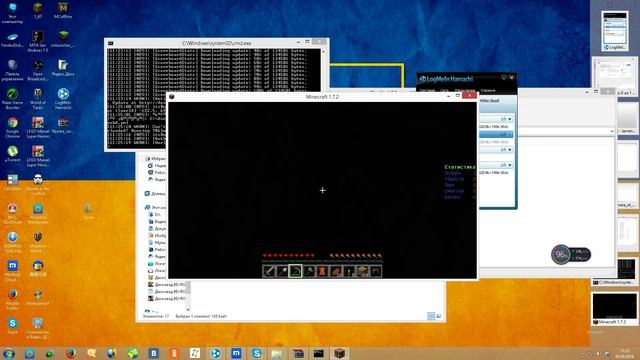
Task: Select Razer Game Booster desktop icon
Action: pyautogui.click(x=12, y=99)
